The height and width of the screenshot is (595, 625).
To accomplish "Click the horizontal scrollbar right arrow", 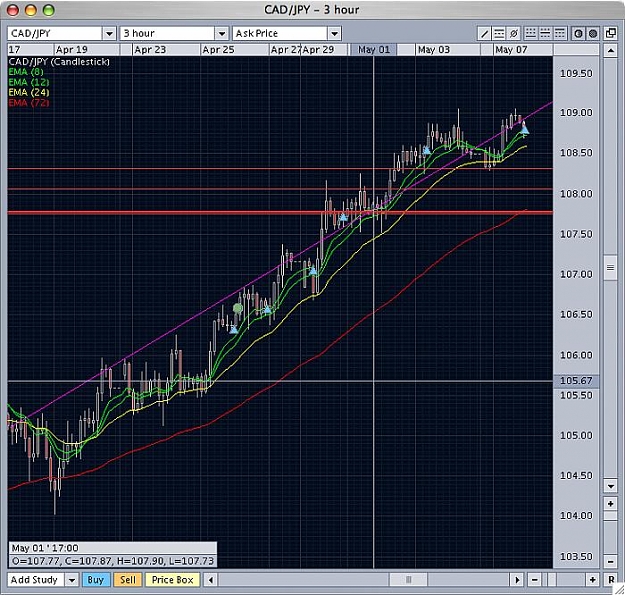I will click(x=517, y=580).
